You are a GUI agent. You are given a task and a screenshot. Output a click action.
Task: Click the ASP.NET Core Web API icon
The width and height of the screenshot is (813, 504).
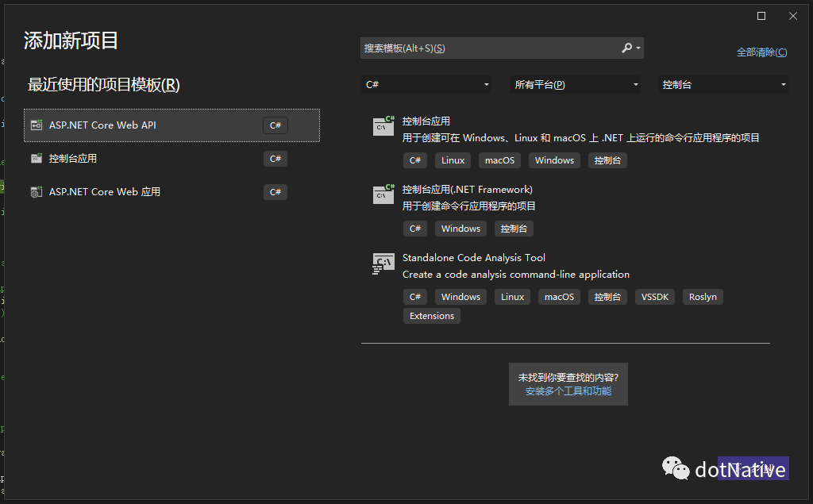tap(37, 125)
